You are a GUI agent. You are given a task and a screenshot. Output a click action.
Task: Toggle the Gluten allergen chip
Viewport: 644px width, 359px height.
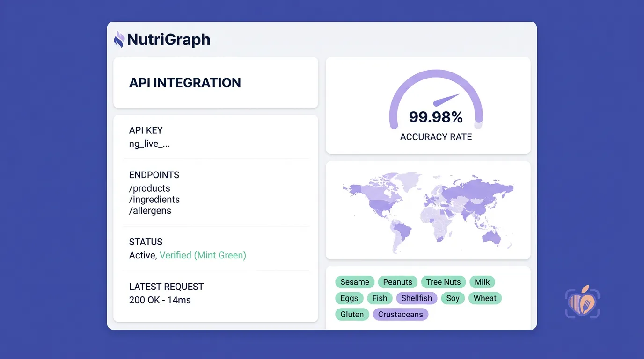pos(352,315)
